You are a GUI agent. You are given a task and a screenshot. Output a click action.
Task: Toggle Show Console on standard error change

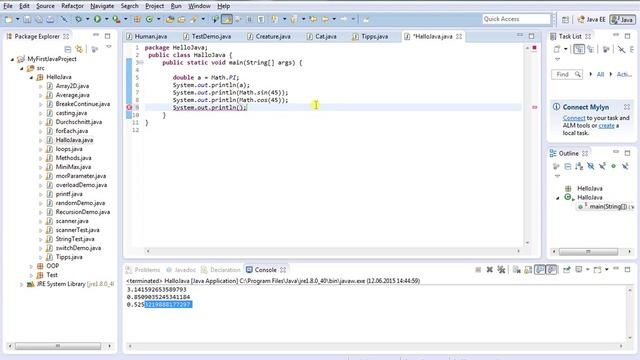[551, 270]
